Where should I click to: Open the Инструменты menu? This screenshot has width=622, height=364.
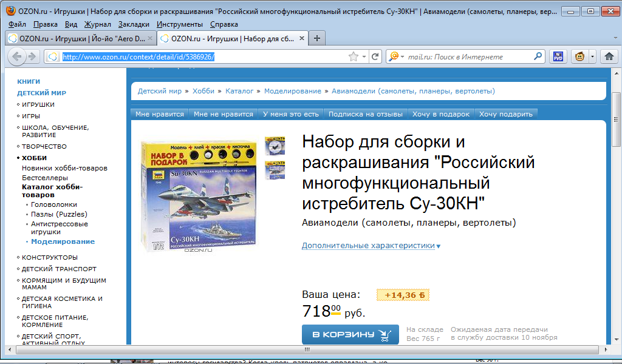(179, 24)
